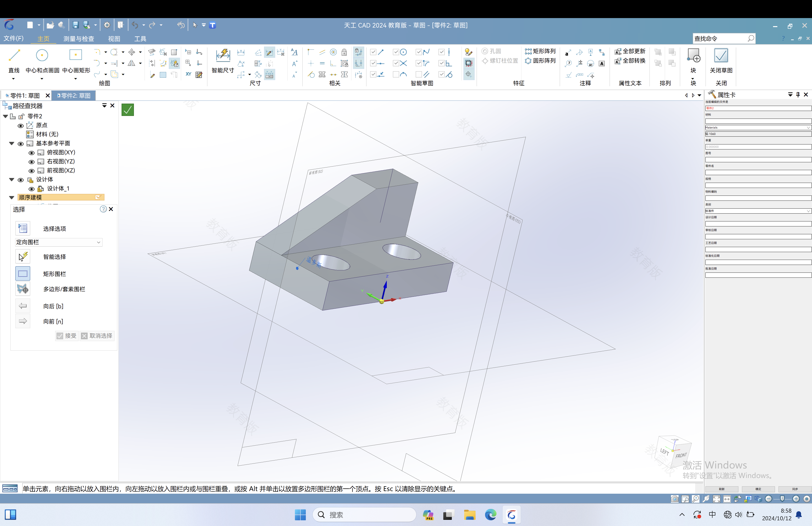The width and height of the screenshot is (812, 526).
Task: Switch to the 测量与检查 ribbon tab
Action: coord(79,39)
